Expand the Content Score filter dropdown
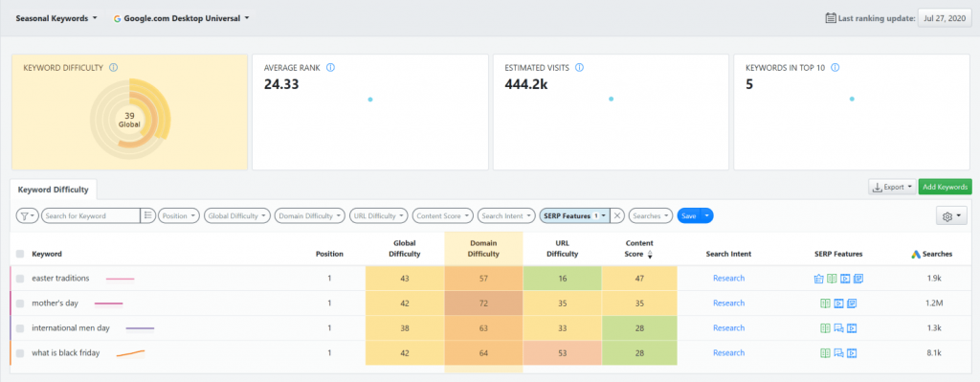The image size is (980, 382). click(x=442, y=215)
